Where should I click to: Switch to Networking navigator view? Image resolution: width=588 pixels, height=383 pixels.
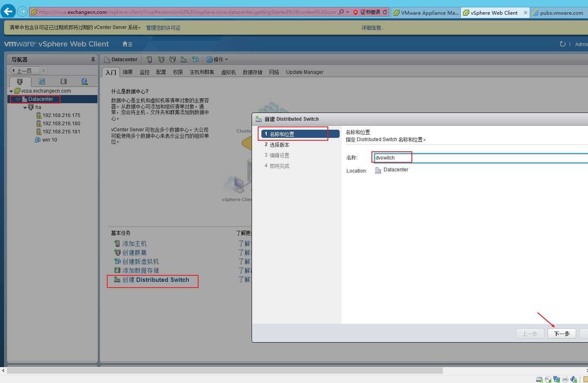(84, 82)
